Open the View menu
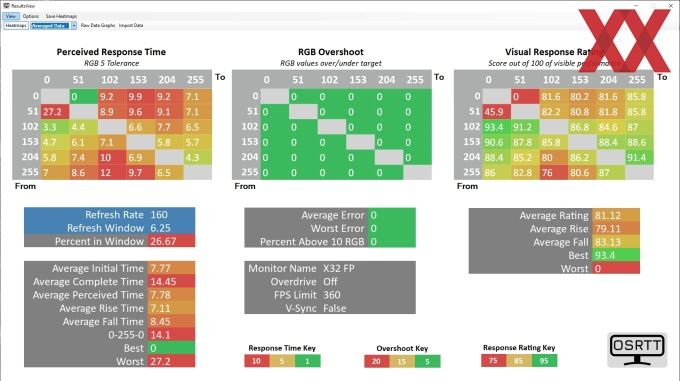Viewport: 680px width, 381px height. click(10, 16)
